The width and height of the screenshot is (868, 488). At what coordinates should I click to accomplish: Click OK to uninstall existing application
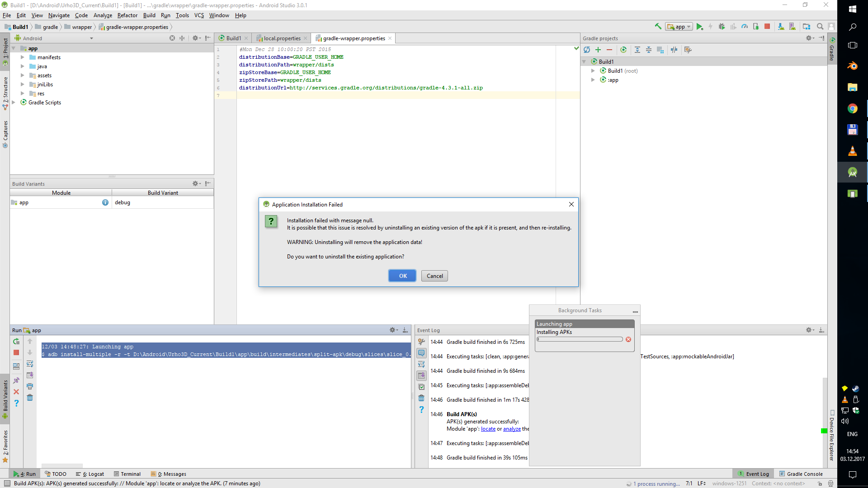pos(402,276)
